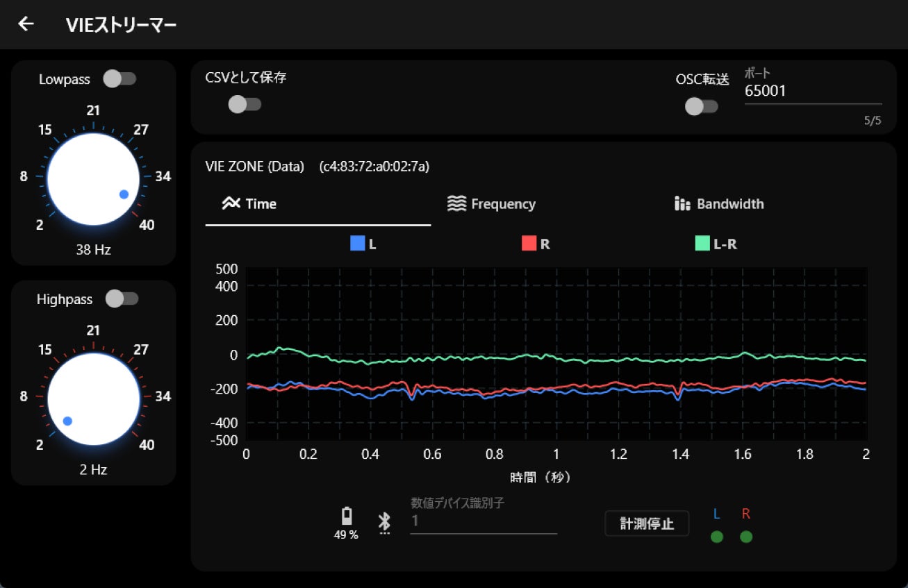Click the Bluetooth connection icon
This screenshot has width=908, height=588.
point(384,523)
